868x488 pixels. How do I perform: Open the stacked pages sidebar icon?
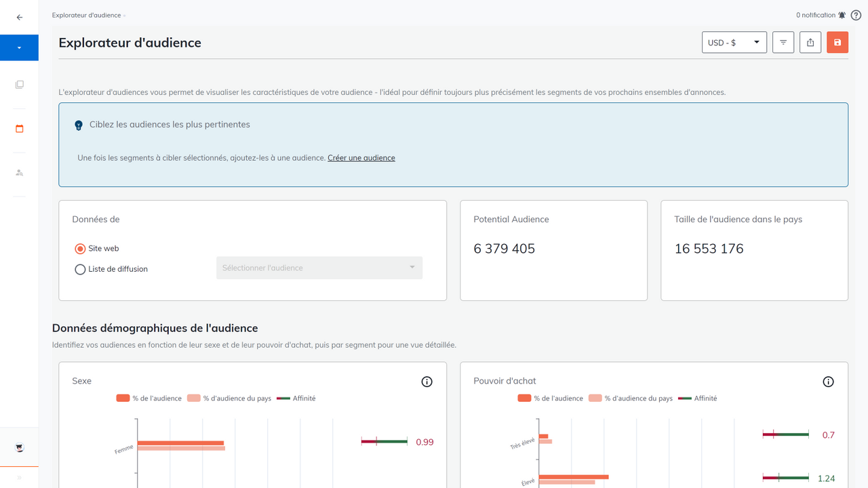[x=19, y=85]
